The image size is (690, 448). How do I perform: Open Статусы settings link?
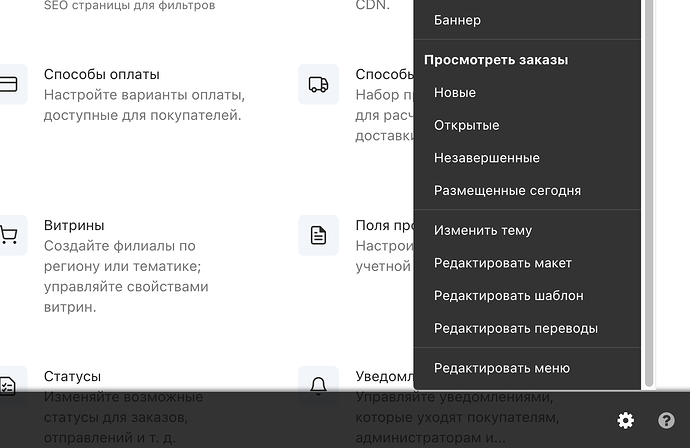click(72, 377)
